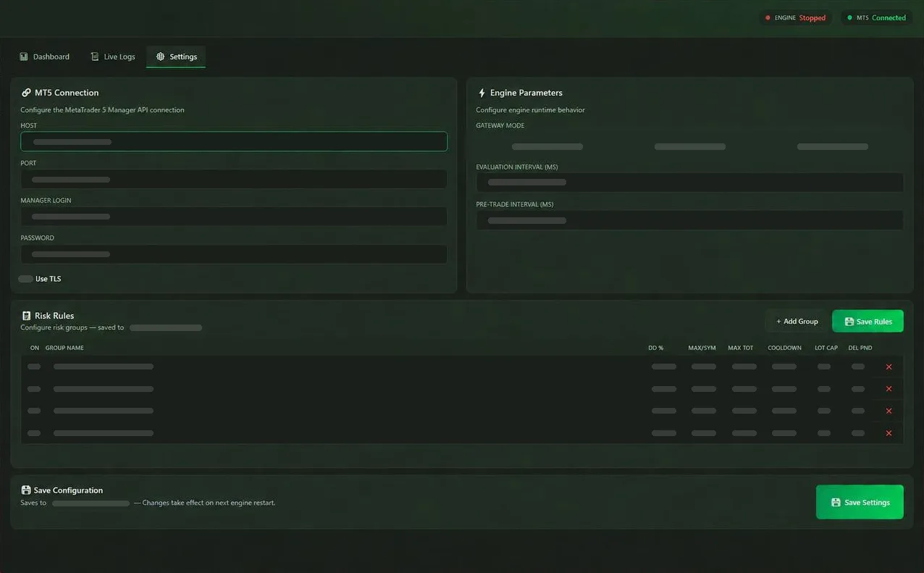Viewport: 924px width, 573px height.
Task: Click into the PASSWORD field
Action: pyautogui.click(x=234, y=254)
